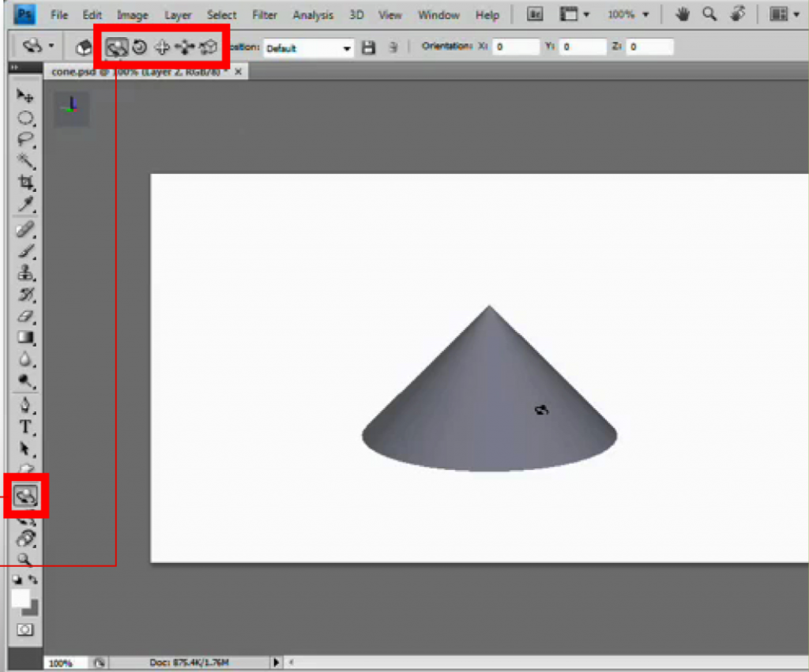
Task: Choose the 3D Slide tool
Action: click(184, 47)
